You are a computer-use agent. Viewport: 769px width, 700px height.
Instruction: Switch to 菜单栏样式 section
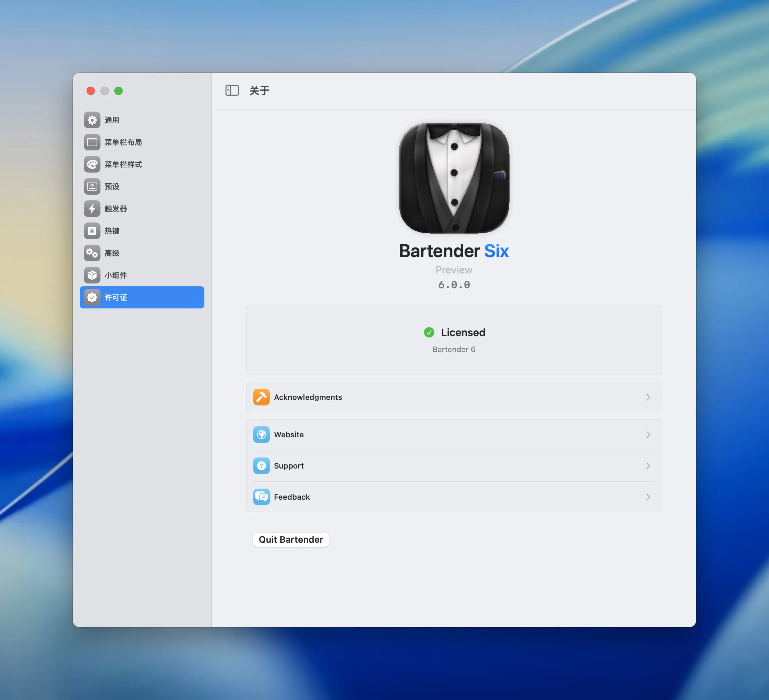click(x=142, y=165)
